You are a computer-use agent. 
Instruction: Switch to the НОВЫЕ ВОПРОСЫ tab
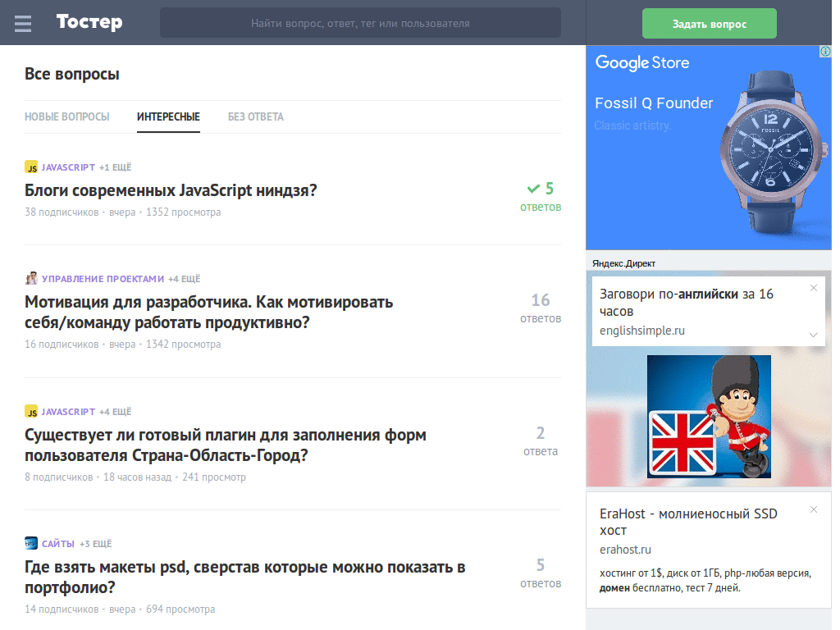[67, 116]
